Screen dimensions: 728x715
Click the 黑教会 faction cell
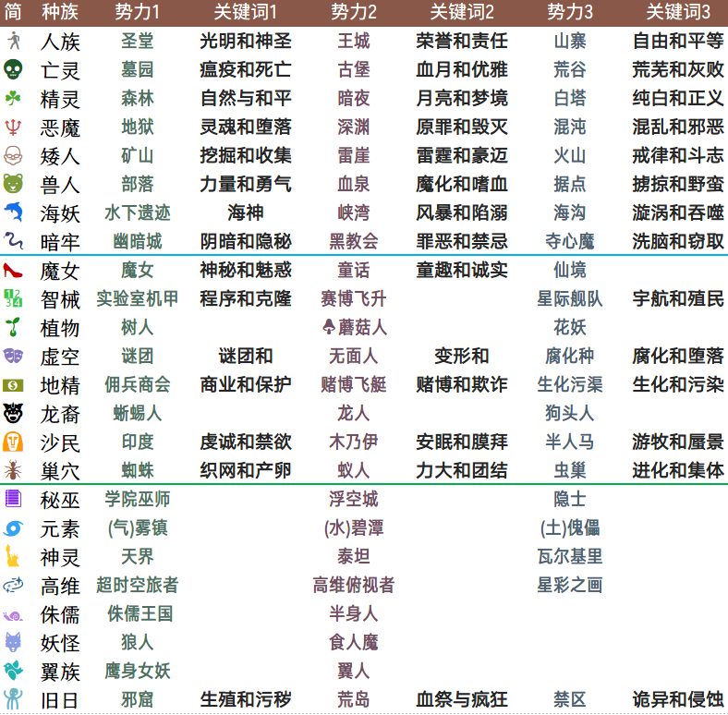pos(354,241)
